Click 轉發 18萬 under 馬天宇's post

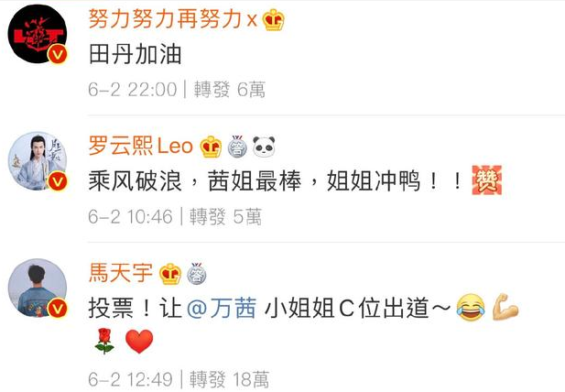(x=229, y=379)
